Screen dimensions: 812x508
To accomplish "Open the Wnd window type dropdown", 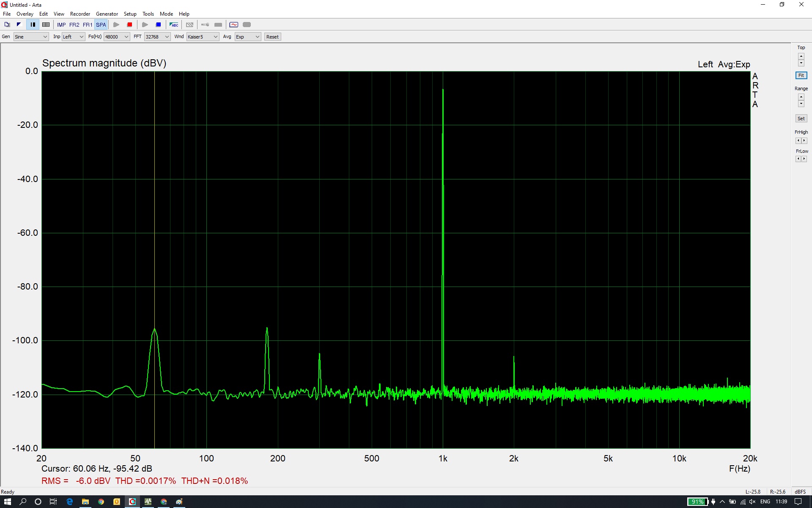I will tap(203, 37).
